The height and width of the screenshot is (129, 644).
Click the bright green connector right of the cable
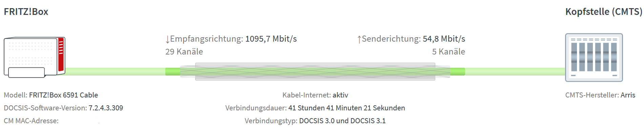pos(458,71)
